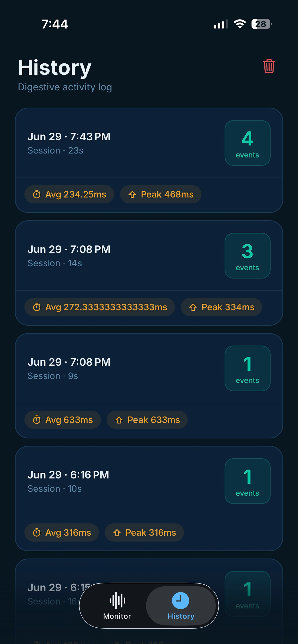
Task: Tap the Monitor waveform icon
Action: (x=117, y=600)
